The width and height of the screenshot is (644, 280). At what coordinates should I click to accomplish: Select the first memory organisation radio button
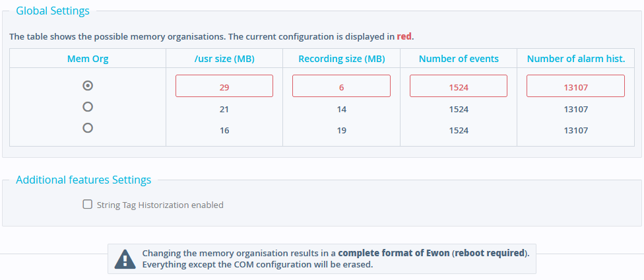point(88,86)
